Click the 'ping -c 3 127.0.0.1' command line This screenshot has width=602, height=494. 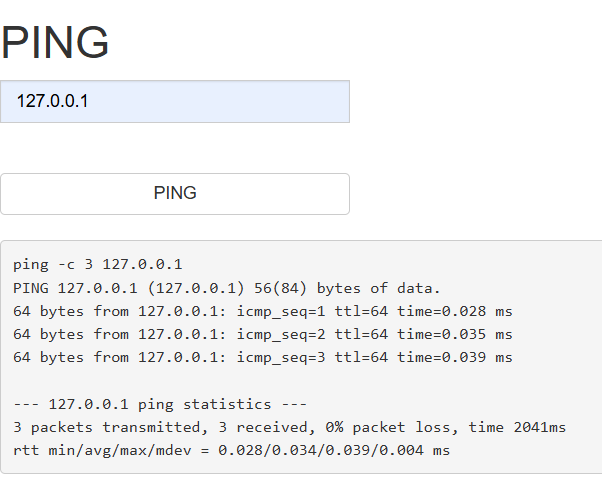pyautogui.click(x=98, y=265)
